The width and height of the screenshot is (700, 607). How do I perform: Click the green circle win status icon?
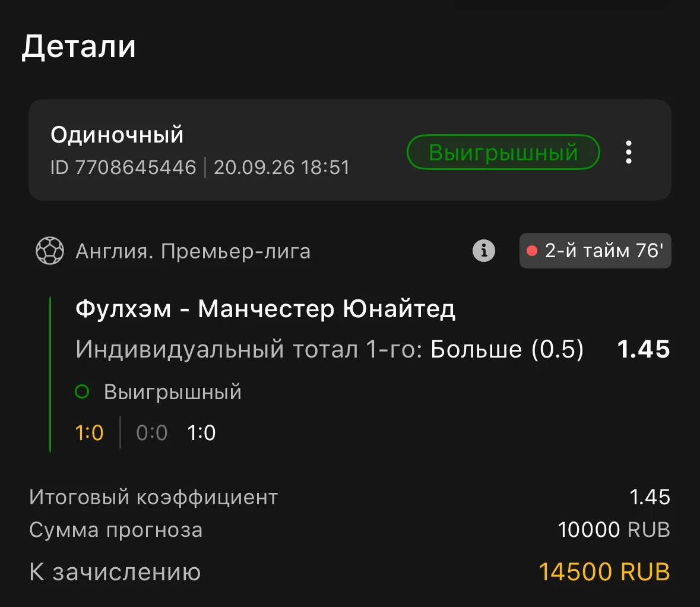[x=82, y=392]
